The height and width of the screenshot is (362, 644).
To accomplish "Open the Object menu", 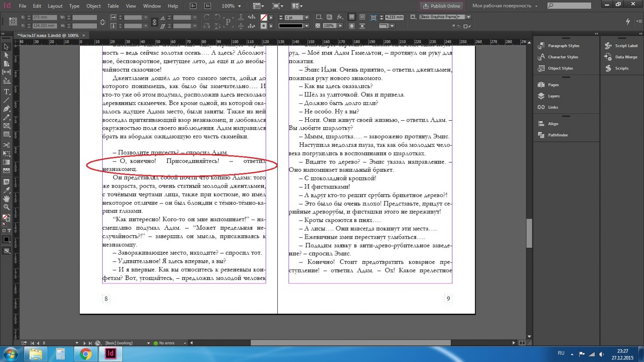I will click(94, 6).
